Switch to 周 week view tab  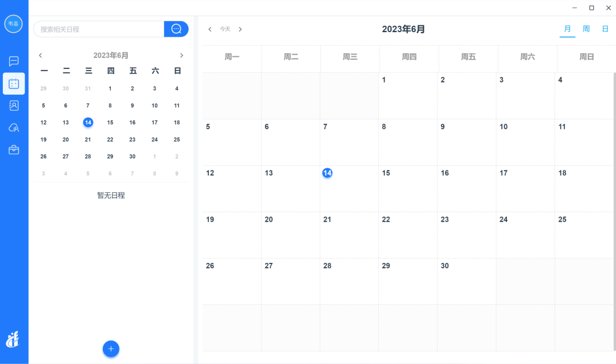click(x=586, y=29)
